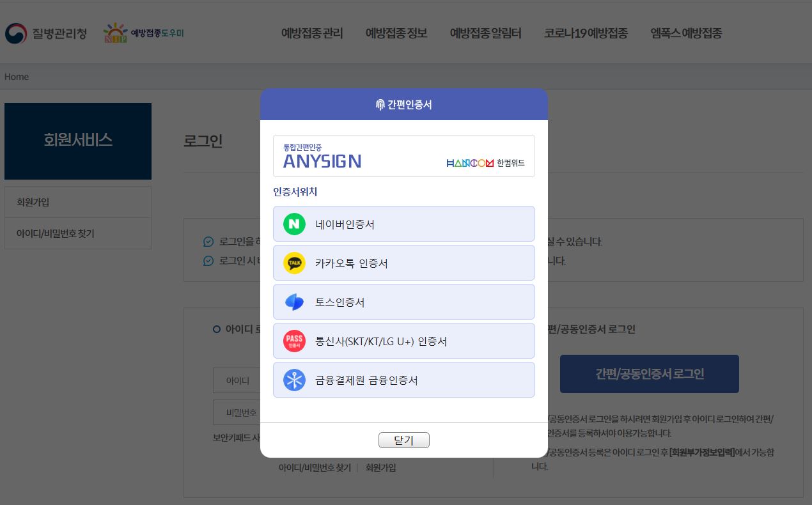Click the 간편/공동인증서 로그인 button
This screenshot has width=812, height=505.
point(650,374)
